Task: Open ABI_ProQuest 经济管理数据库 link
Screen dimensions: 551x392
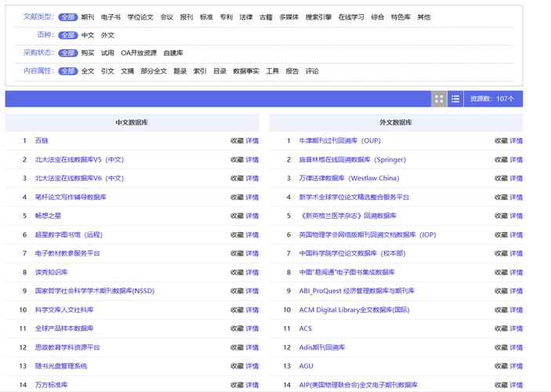Action: point(357,291)
